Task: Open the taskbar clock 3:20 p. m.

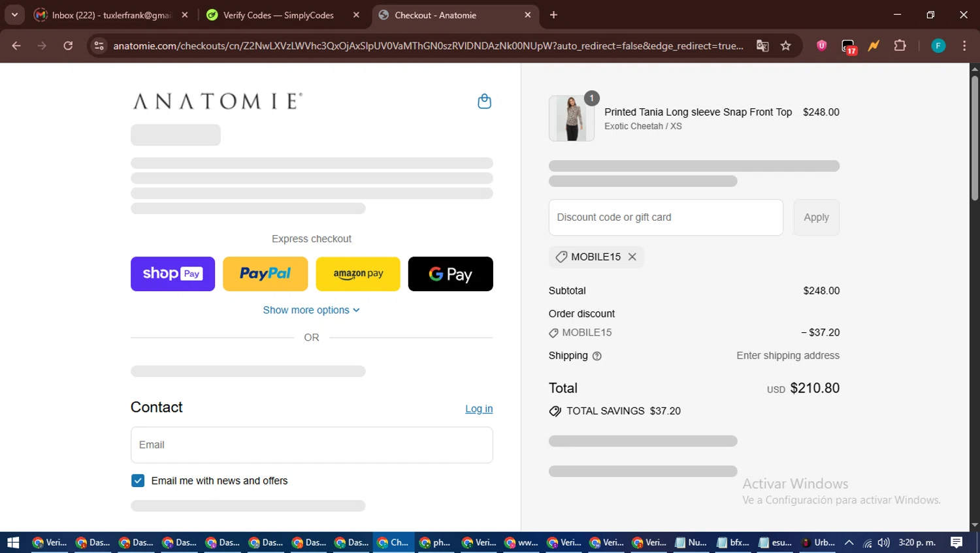Action: pyautogui.click(x=917, y=543)
